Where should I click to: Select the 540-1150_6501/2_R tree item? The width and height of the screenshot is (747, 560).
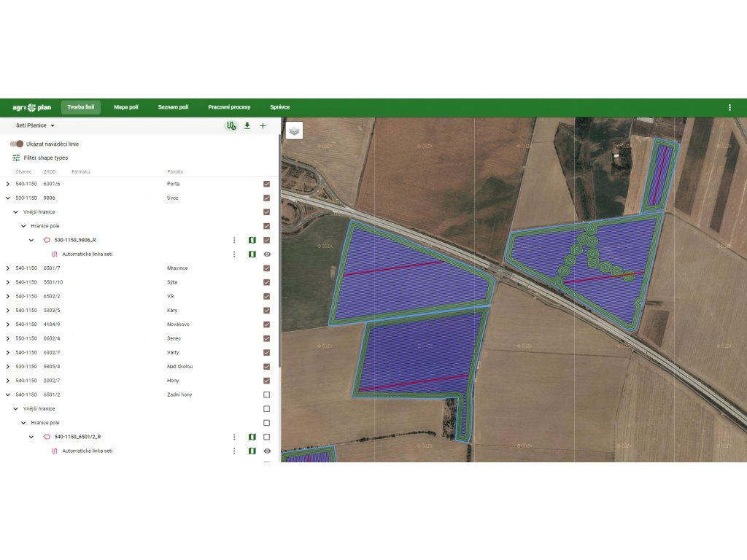tap(77, 437)
